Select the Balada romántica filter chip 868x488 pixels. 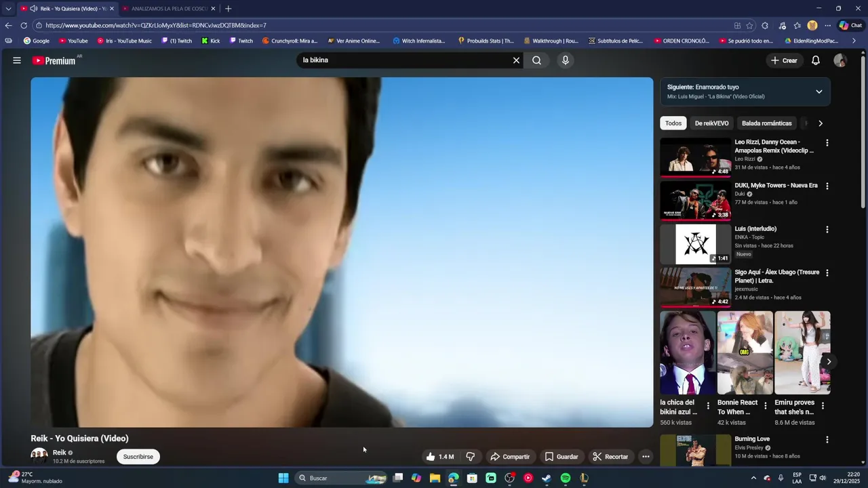coord(766,123)
